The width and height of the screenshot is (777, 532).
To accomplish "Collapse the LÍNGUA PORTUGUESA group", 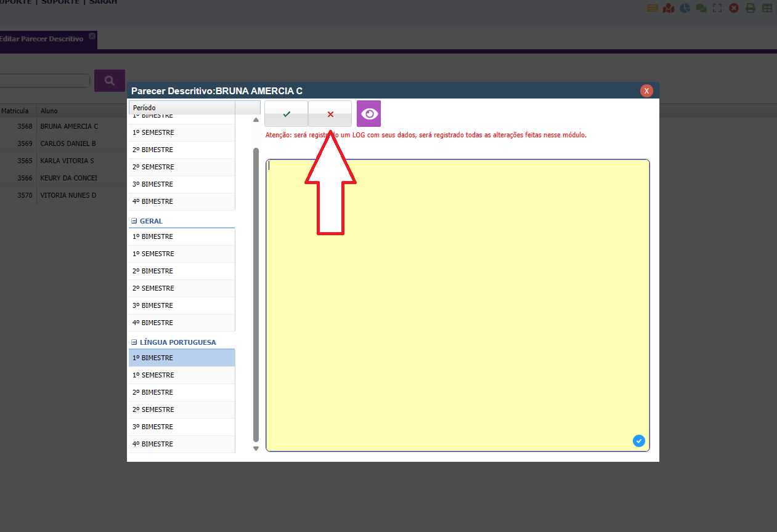I will point(134,342).
